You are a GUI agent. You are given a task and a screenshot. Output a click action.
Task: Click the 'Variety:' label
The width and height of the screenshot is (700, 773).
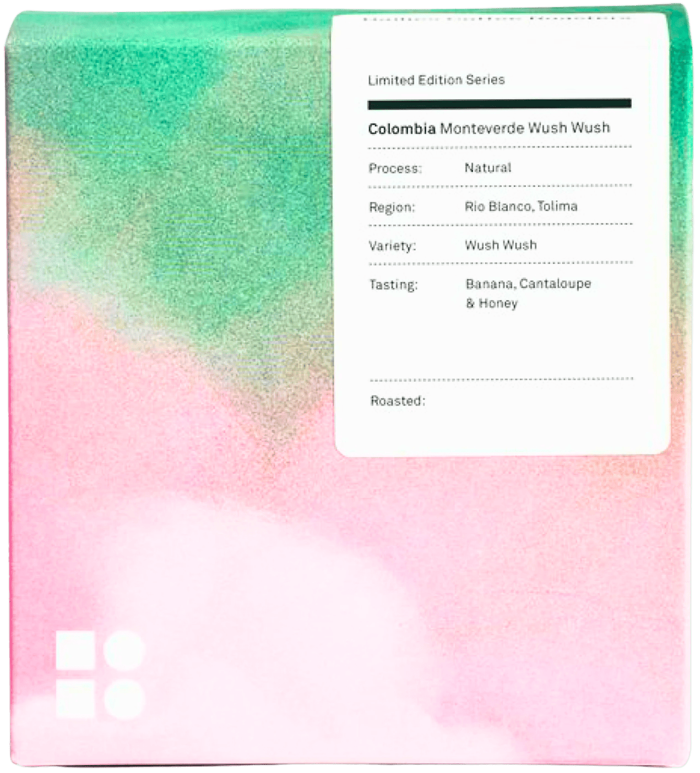click(392, 246)
